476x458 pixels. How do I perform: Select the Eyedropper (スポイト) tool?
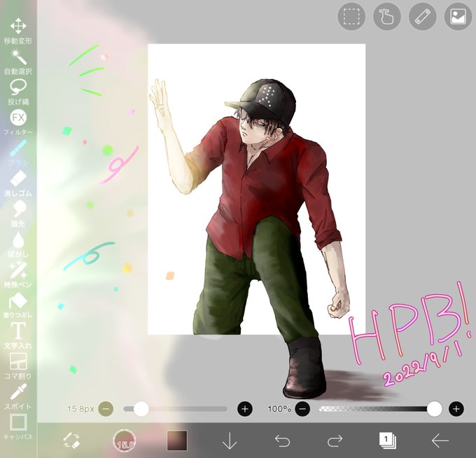pos(18,396)
